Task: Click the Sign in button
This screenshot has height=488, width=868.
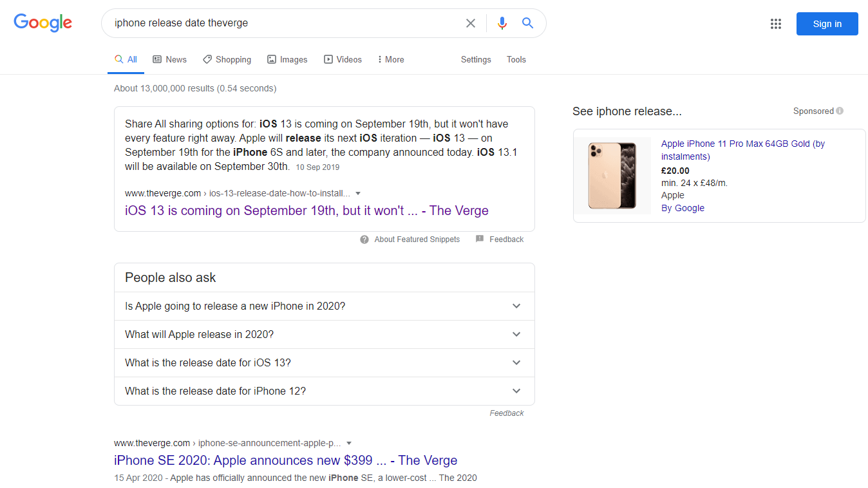Action: click(827, 24)
